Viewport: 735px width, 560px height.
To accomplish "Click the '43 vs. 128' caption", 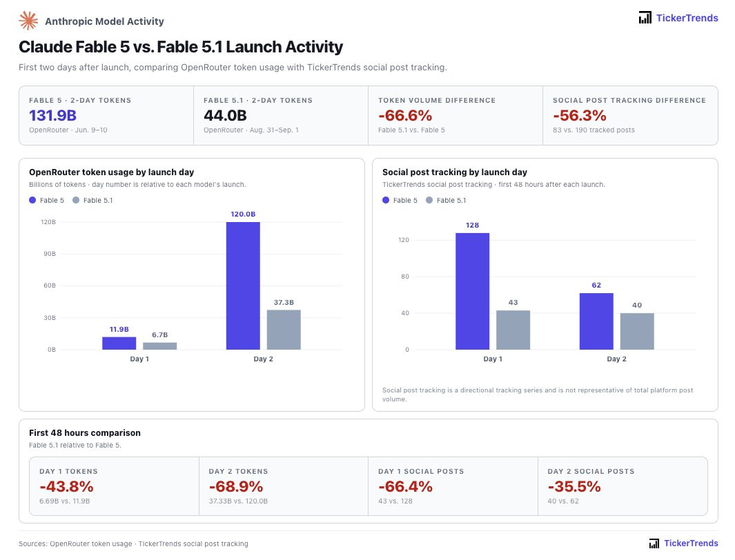I will 395,501.
